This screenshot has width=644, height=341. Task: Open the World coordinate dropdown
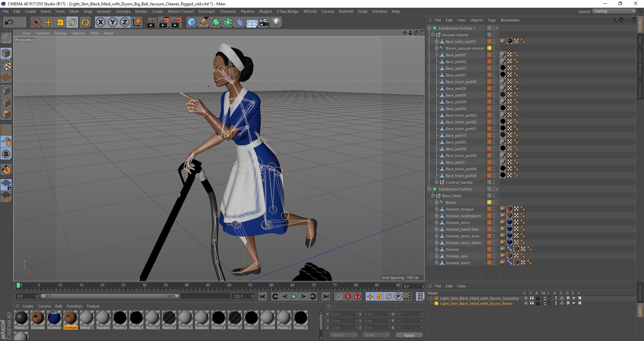(x=344, y=335)
